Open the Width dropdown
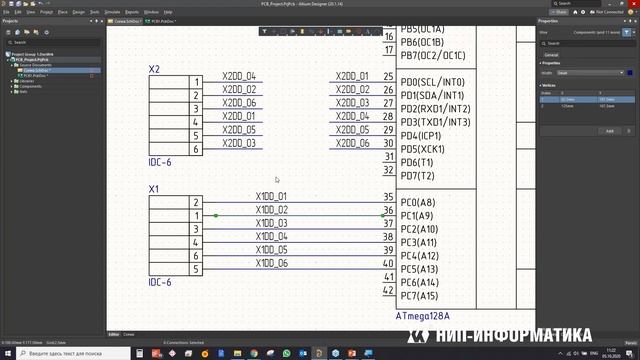 tap(591, 73)
